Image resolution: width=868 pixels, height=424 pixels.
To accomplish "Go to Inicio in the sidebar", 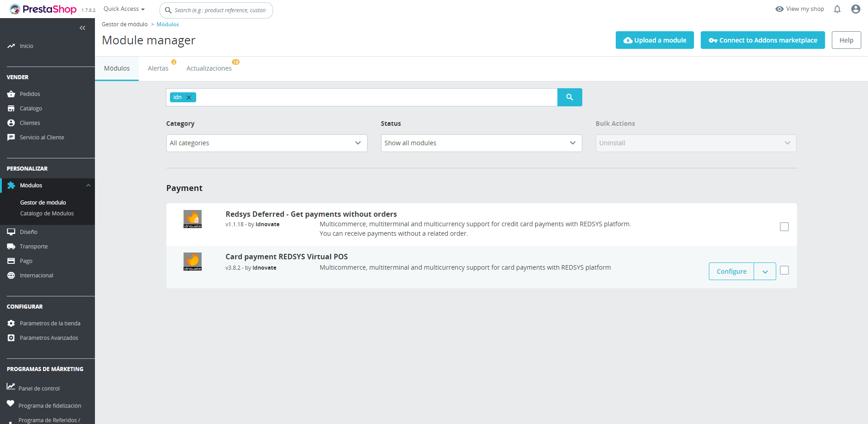I will coord(26,46).
